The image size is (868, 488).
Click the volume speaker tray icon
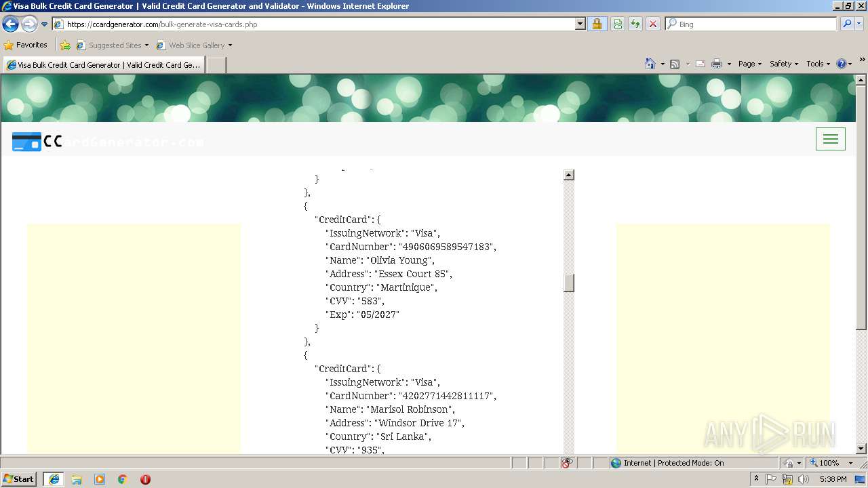point(804,479)
